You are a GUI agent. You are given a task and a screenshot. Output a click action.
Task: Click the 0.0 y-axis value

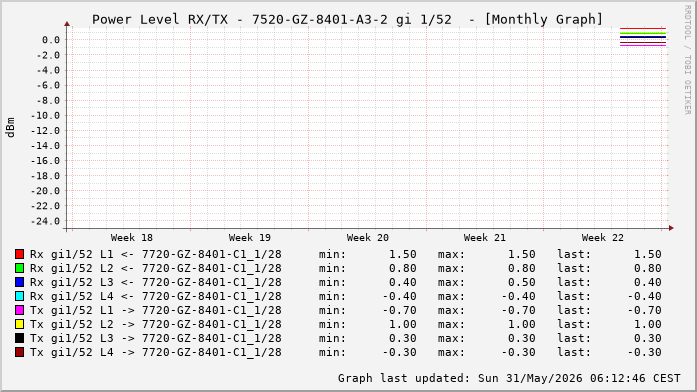tap(51, 40)
